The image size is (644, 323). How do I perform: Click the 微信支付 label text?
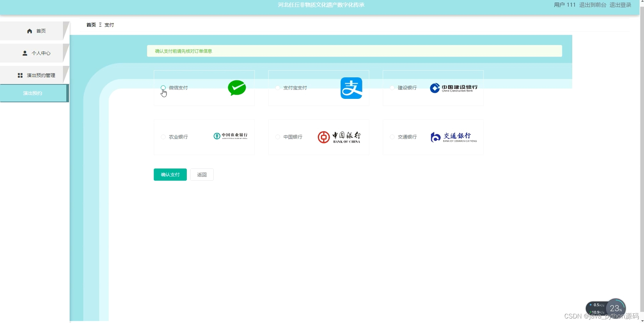click(178, 88)
